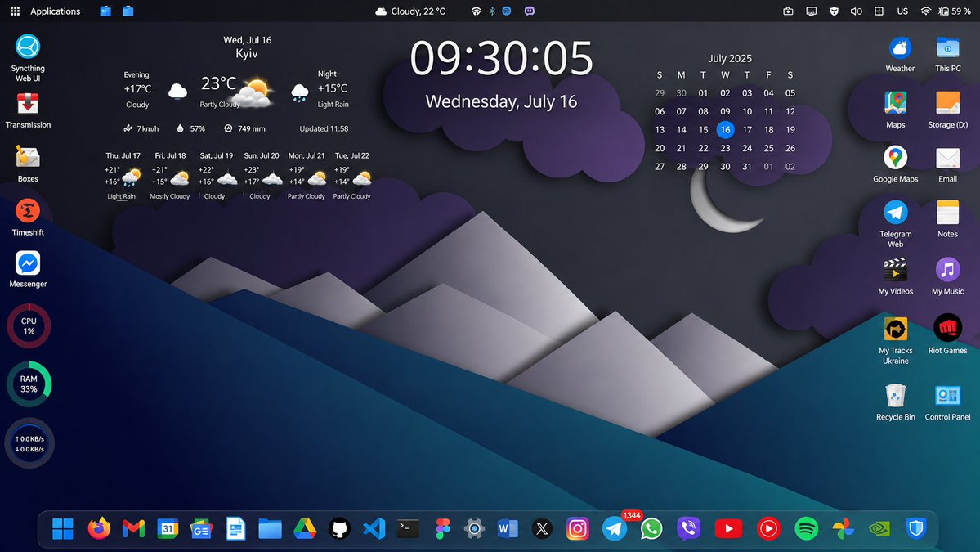
Task: Open the Terminal from the dock
Action: tap(408, 529)
